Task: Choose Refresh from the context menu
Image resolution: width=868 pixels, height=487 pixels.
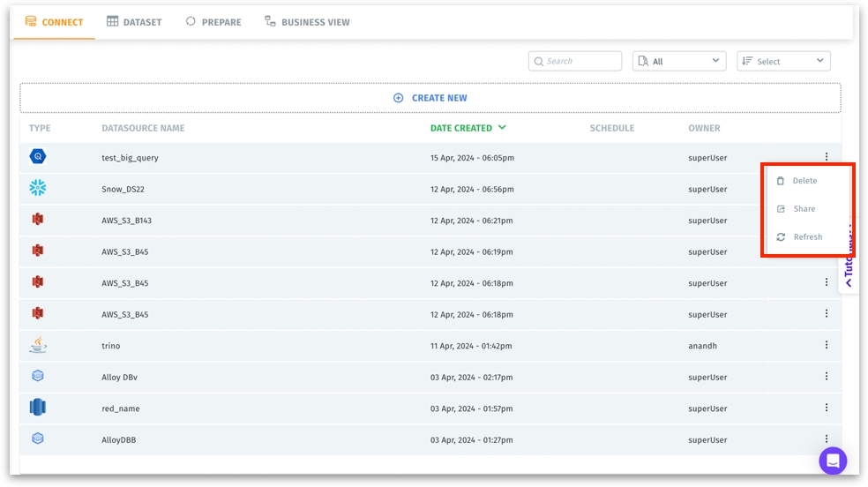Action: click(807, 237)
